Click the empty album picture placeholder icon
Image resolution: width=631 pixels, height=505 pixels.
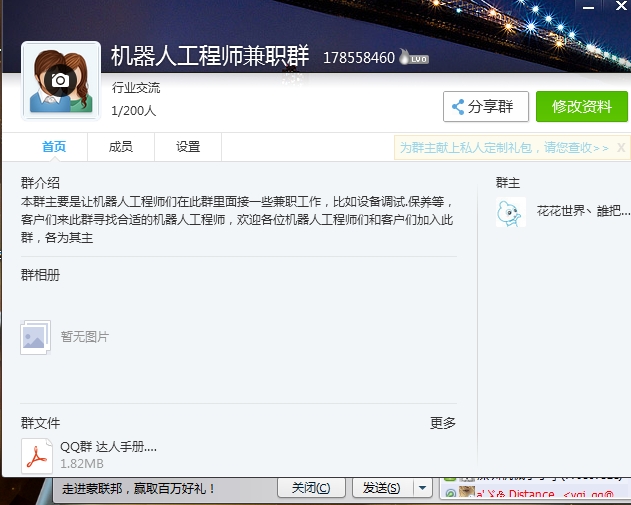click(x=36, y=337)
